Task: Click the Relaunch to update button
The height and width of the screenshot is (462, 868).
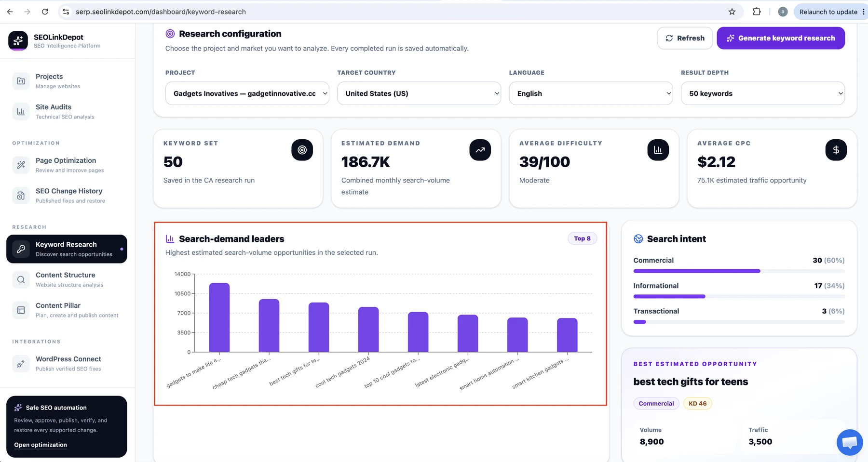Action: 828,12
